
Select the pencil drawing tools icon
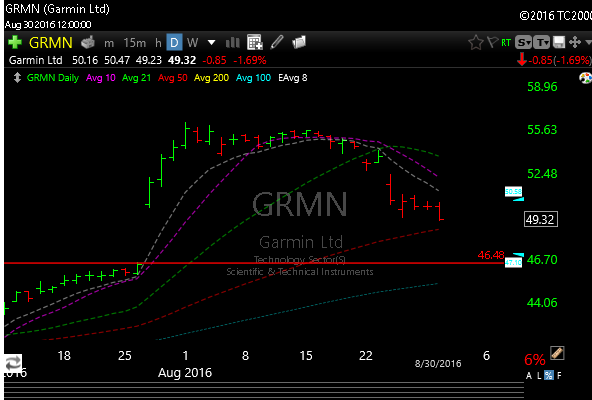[x=277, y=42]
